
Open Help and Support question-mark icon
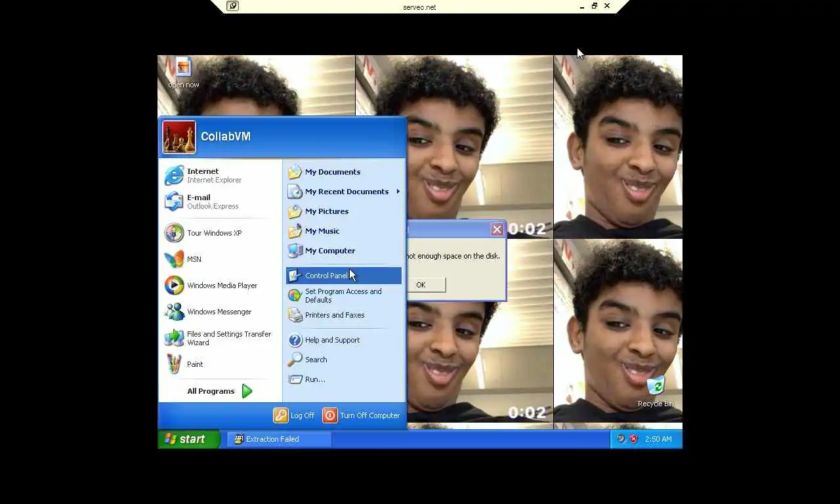295,340
